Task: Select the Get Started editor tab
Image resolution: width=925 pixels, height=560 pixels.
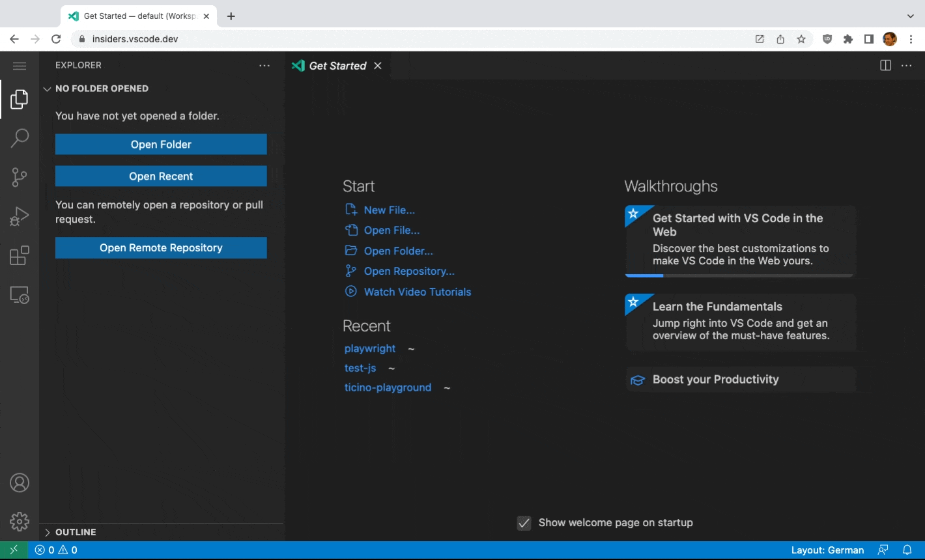Action: click(x=337, y=66)
